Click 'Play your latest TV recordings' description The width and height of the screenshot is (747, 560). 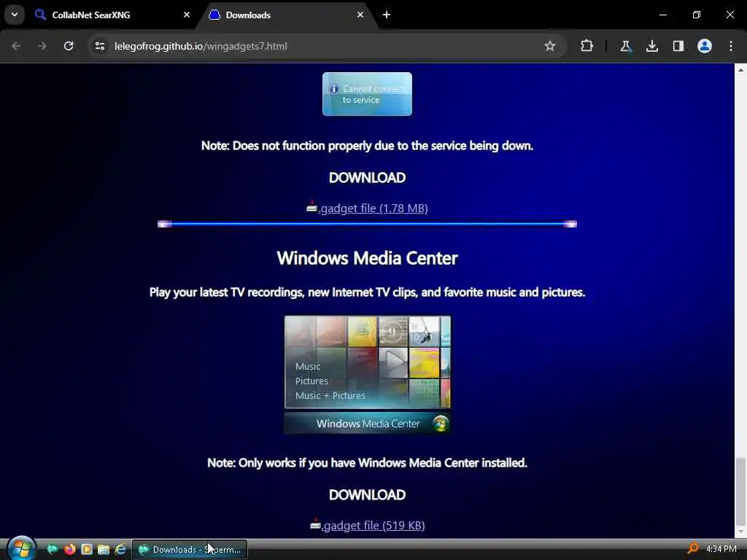coord(367,292)
